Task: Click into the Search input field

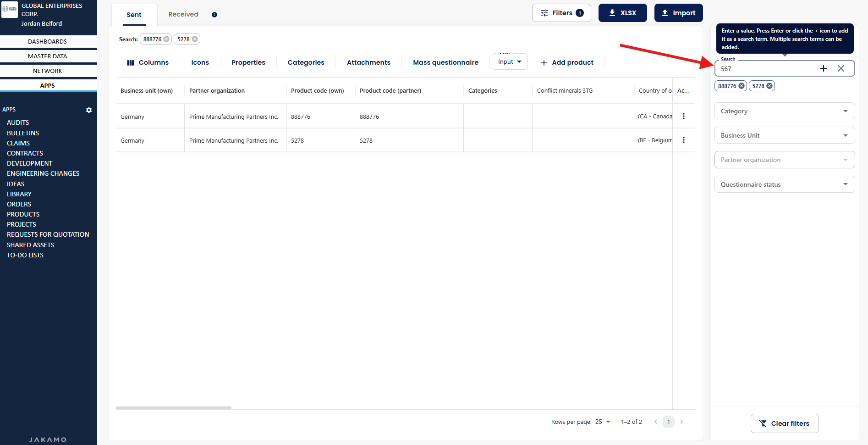Action: point(765,69)
